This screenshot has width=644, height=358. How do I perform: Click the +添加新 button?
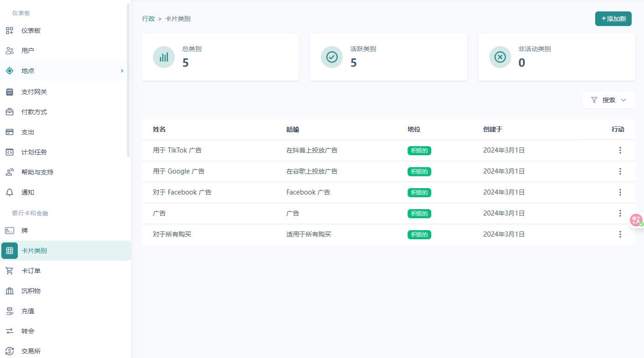click(x=613, y=19)
